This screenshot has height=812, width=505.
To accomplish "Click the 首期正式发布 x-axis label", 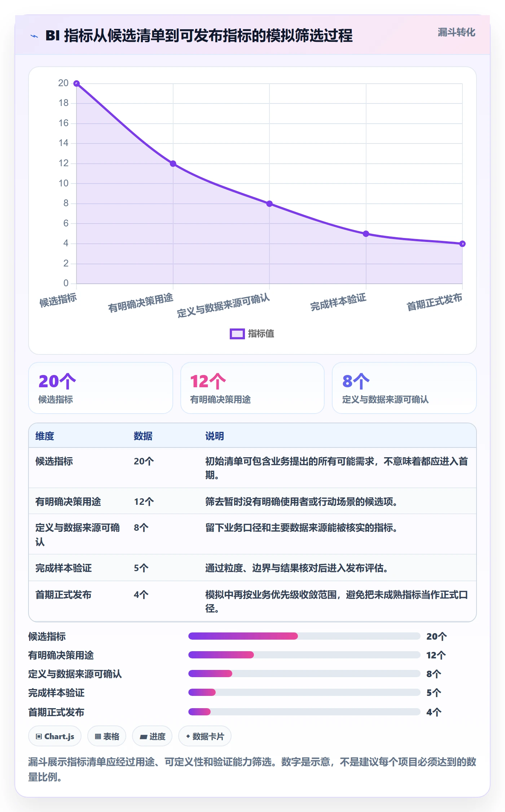I will click(x=434, y=302).
